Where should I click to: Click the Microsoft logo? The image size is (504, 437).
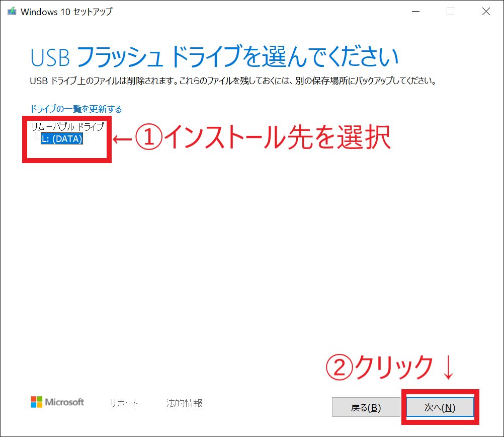57,402
